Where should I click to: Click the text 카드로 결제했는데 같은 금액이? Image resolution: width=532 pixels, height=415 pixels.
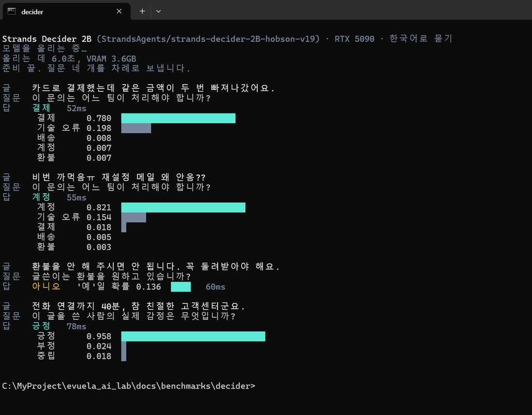[x=103, y=88]
